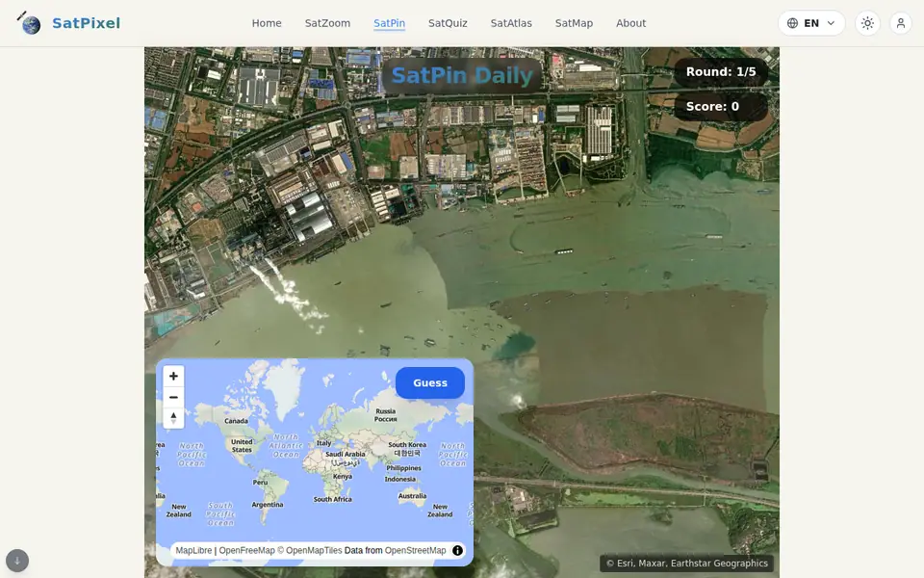Click the Round: 1/5 indicator
This screenshot has width=924, height=578.
pos(721,72)
